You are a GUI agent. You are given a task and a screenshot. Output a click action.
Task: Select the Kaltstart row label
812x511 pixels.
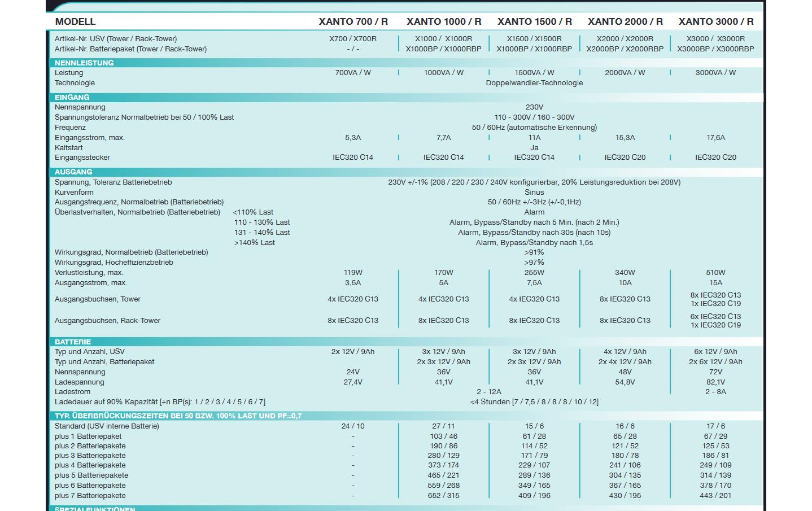point(69,147)
